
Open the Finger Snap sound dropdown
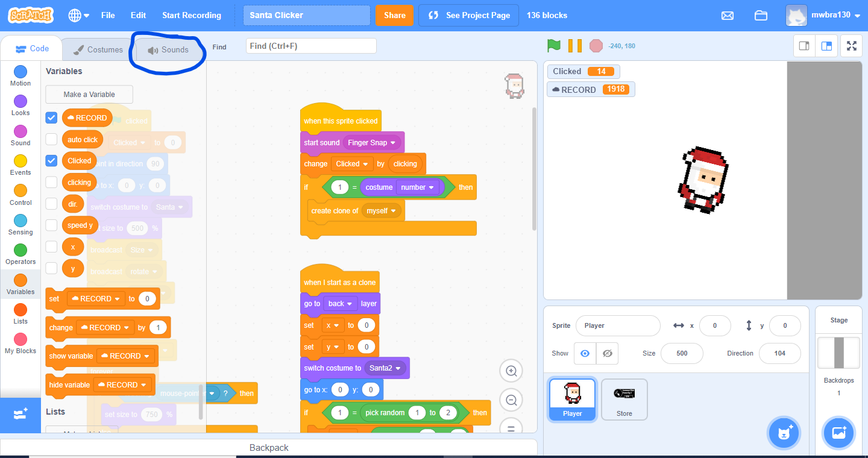coord(372,143)
